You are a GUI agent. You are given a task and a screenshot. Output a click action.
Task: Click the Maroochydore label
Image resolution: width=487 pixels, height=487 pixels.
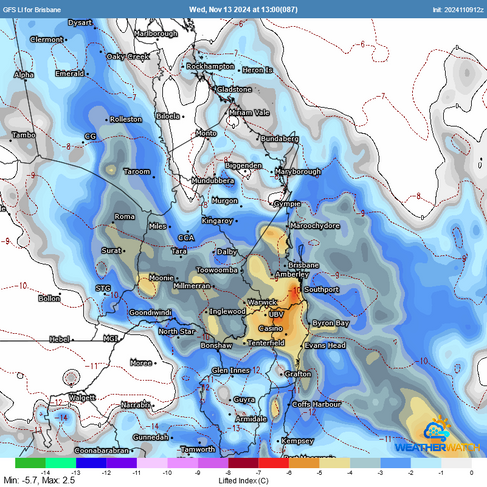click(x=315, y=226)
